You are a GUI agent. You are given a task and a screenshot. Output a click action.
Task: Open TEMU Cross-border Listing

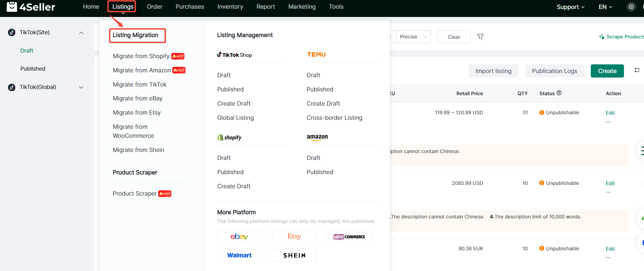[334, 118]
